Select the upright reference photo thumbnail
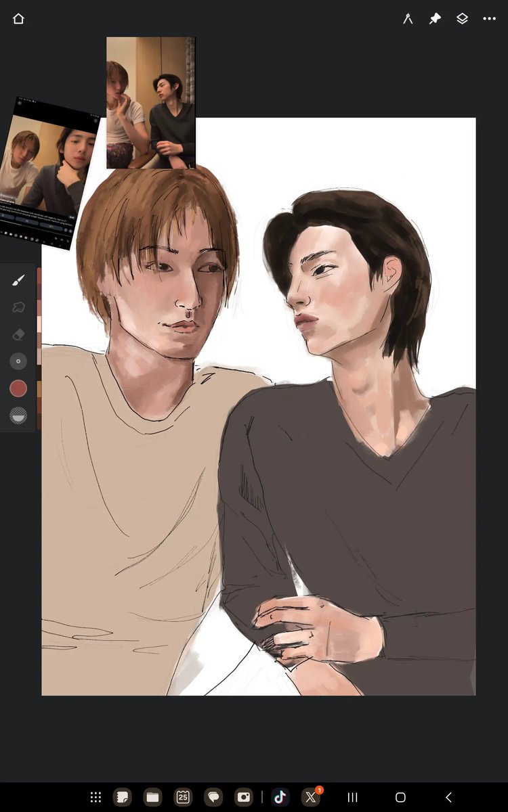 point(151,103)
